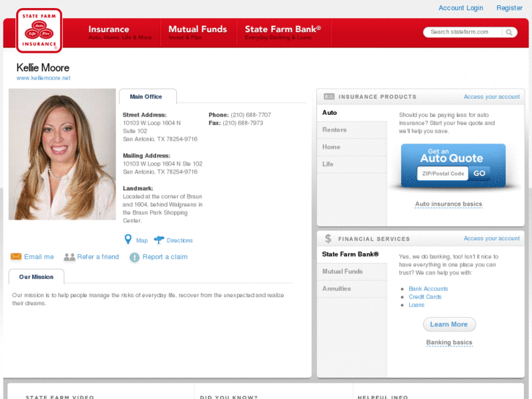532x399 pixels.
Task: Access your account in Insurance Products
Action: [492, 97]
